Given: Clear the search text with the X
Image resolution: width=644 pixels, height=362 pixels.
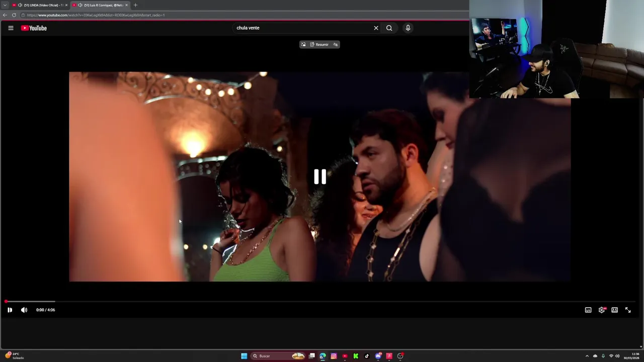Looking at the screenshot, I should point(376,28).
